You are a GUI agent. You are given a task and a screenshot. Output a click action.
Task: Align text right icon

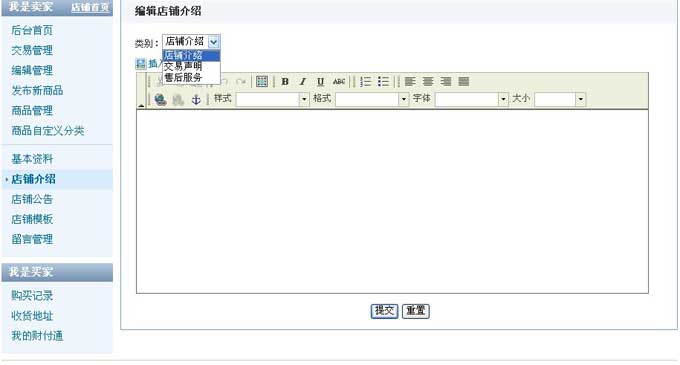pyautogui.click(x=446, y=81)
